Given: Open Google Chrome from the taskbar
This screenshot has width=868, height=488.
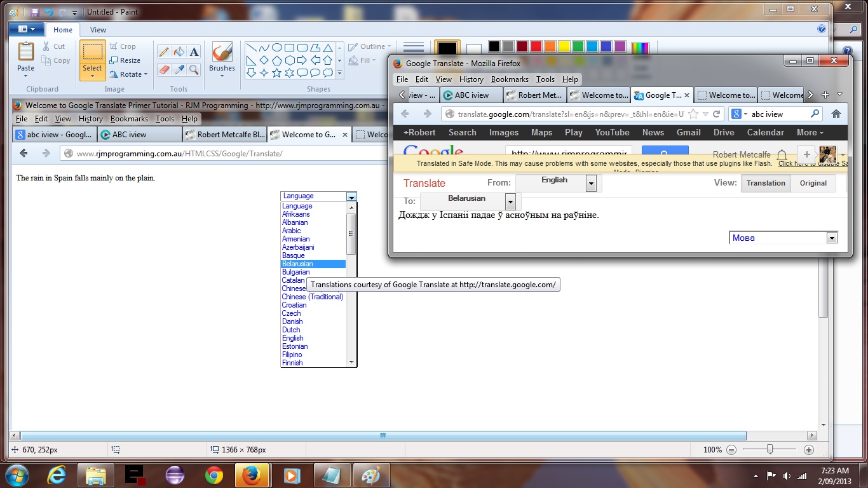Looking at the screenshot, I should coord(214,475).
